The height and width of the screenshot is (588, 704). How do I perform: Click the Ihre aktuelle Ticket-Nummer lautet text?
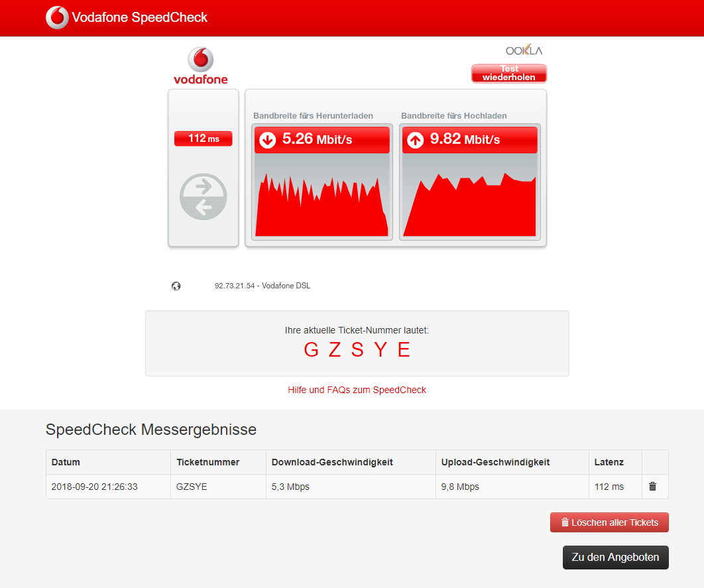pos(357,330)
